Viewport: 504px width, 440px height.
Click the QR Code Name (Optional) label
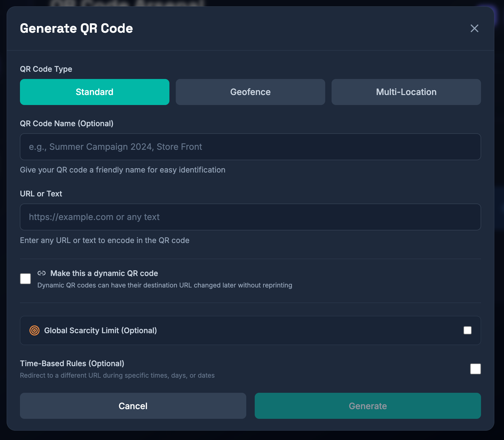pyautogui.click(x=67, y=123)
